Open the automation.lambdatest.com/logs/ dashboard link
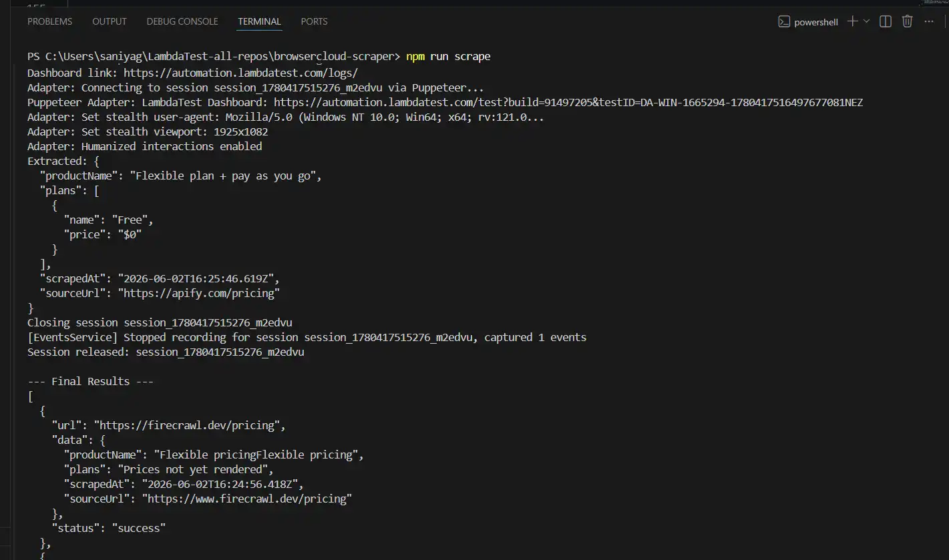Image resolution: width=949 pixels, height=560 pixels. pyautogui.click(x=241, y=73)
